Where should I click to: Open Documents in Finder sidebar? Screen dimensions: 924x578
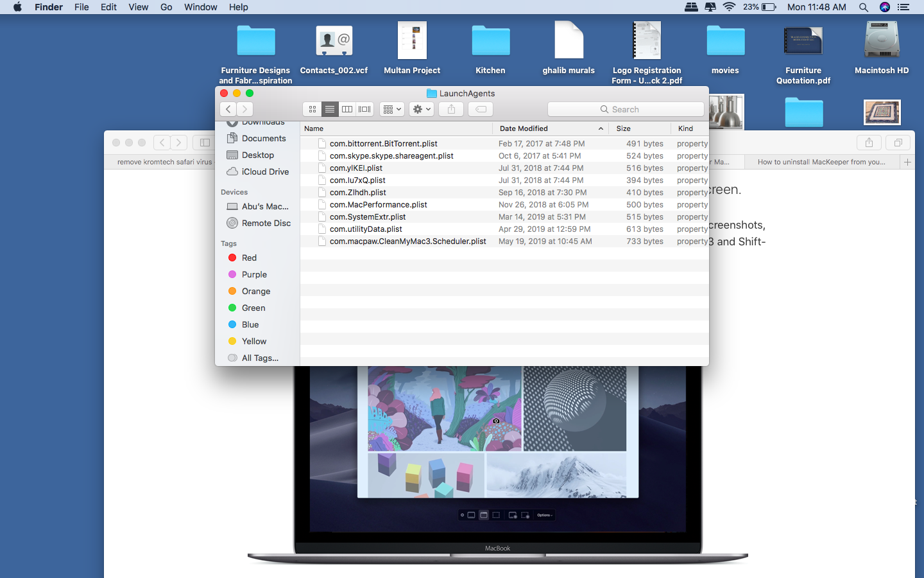(257, 138)
